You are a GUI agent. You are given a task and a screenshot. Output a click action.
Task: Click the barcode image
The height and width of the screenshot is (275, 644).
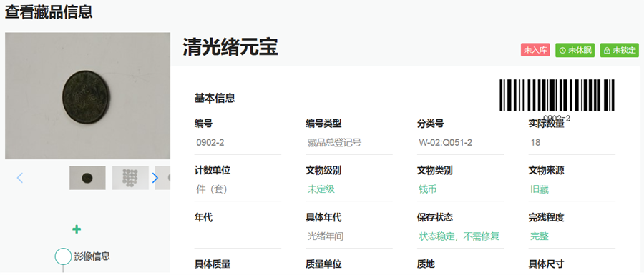pos(557,95)
